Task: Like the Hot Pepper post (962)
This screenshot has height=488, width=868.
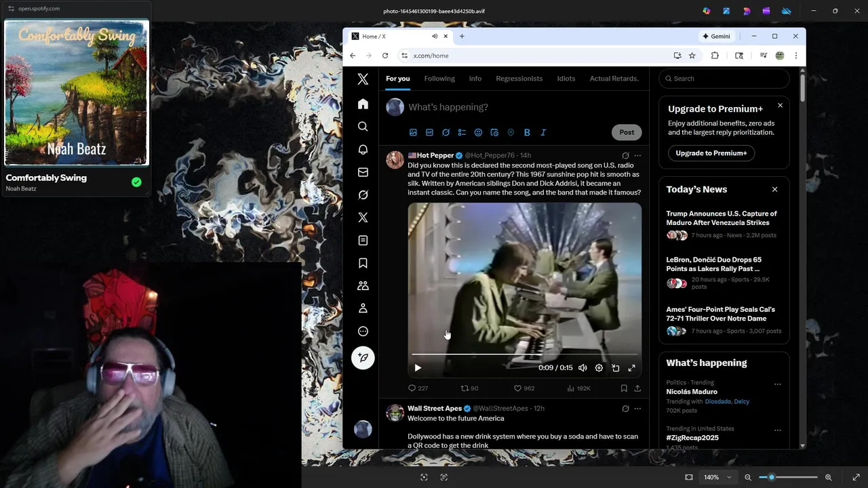Action: [524, 388]
